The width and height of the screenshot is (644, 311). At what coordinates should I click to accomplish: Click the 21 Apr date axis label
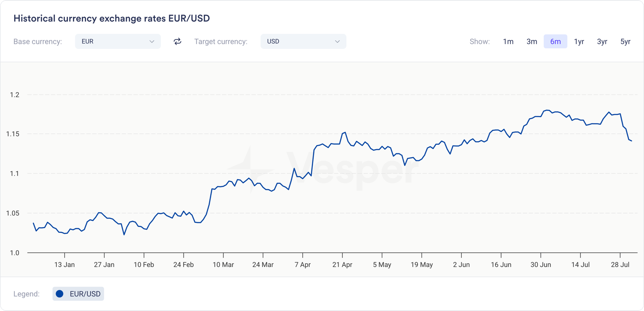pos(342,265)
